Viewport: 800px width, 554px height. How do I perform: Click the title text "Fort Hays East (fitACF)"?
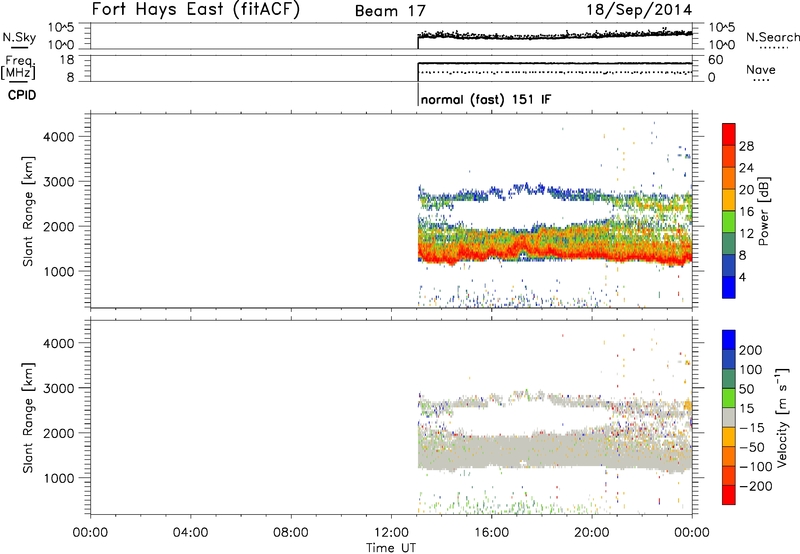point(195,9)
